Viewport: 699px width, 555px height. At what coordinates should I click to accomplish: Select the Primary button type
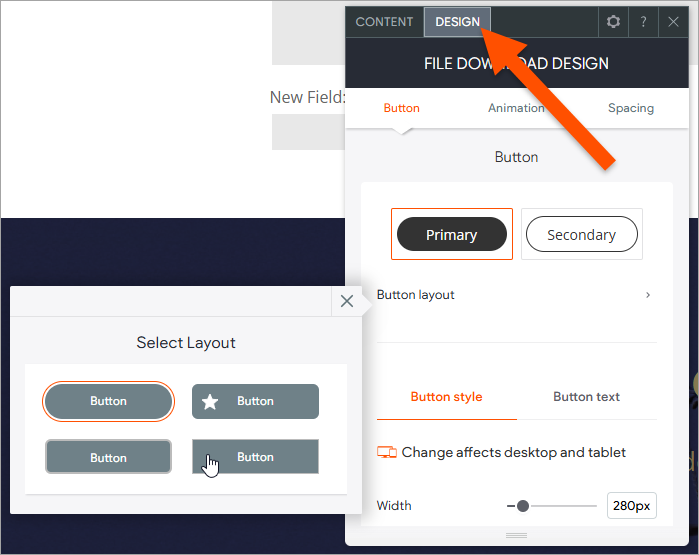(451, 235)
